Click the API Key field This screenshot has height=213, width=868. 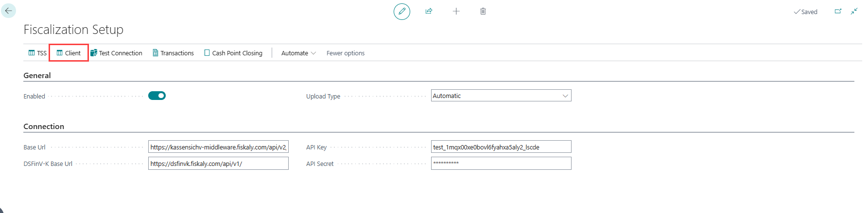(x=501, y=147)
